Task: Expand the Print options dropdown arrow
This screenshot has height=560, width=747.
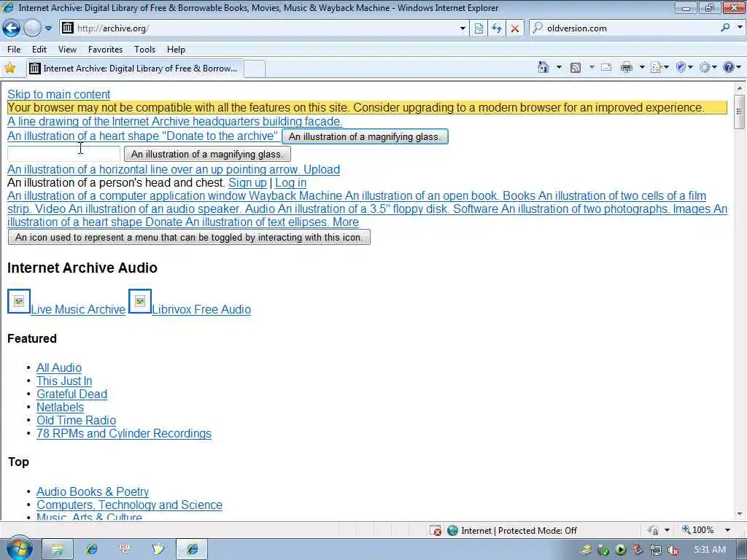Action: tap(642, 67)
